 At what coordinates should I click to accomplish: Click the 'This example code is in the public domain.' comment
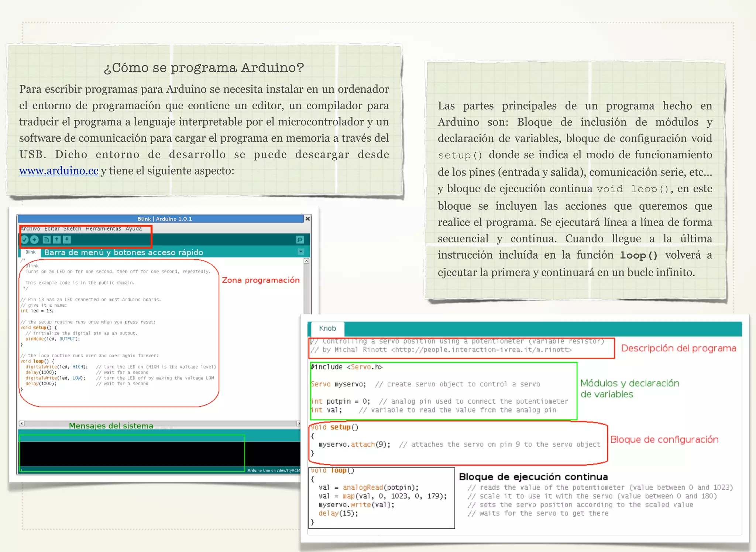pyautogui.click(x=80, y=283)
